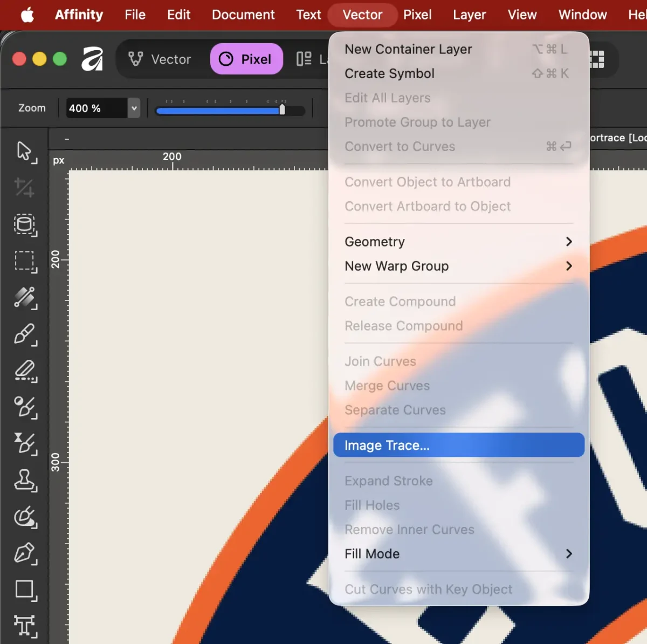The height and width of the screenshot is (644, 647).
Task: Select the Frame Text tool
Action: (25, 626)
